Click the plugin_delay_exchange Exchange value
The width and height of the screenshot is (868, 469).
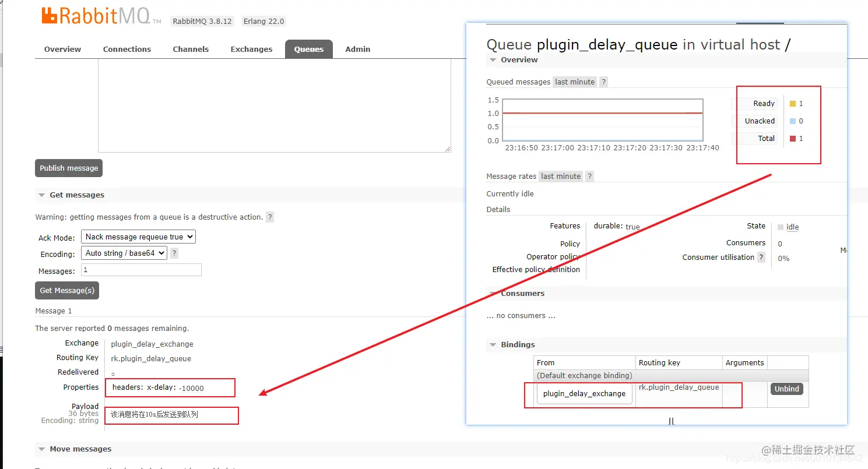[152, 344]
